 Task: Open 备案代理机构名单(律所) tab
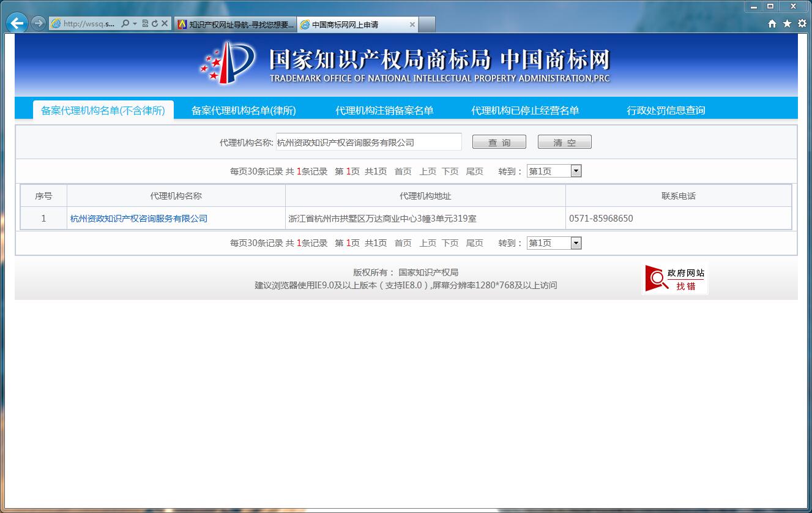click(244, 110)
